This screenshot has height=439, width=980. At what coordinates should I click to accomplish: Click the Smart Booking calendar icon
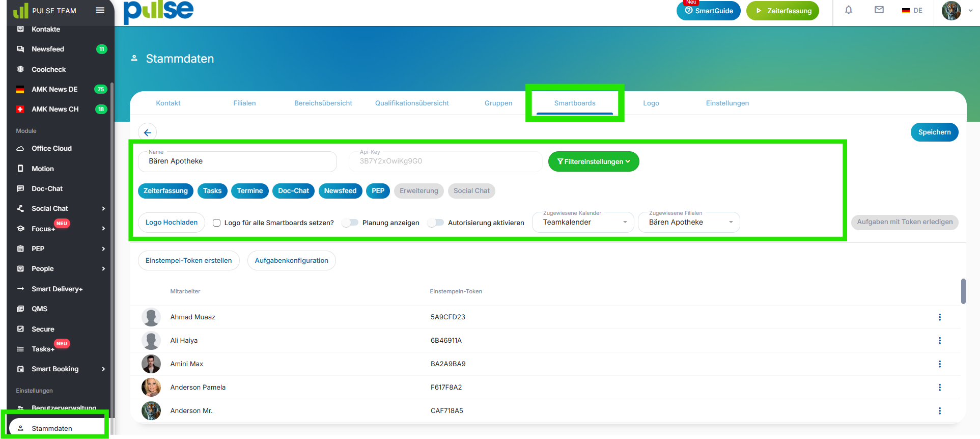tap(20, 369)
